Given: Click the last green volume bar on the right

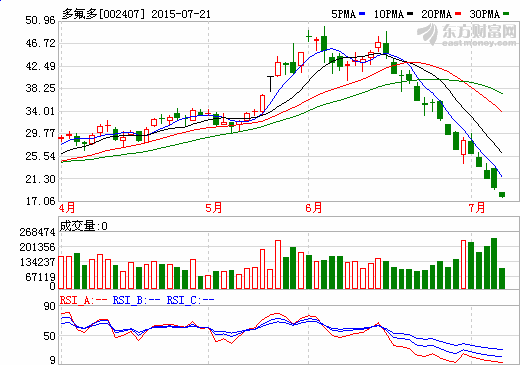Looking at the screenshot, I should pos(502,278).
